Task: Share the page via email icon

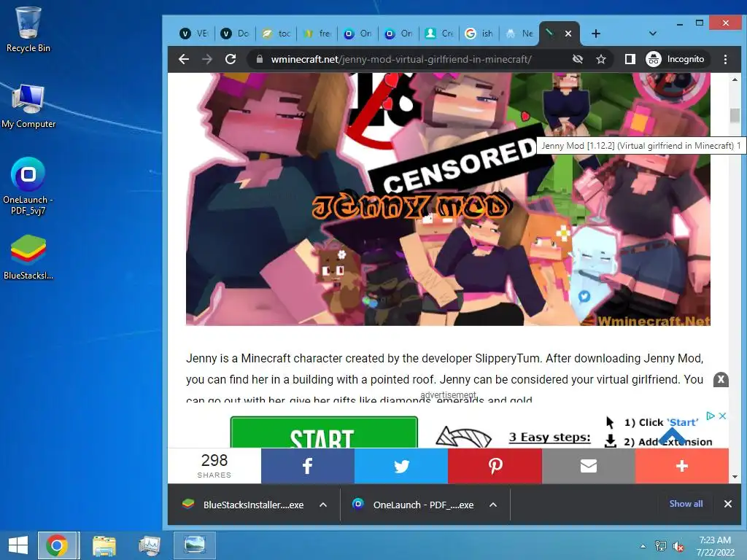Action: click(x=589, y=466)
